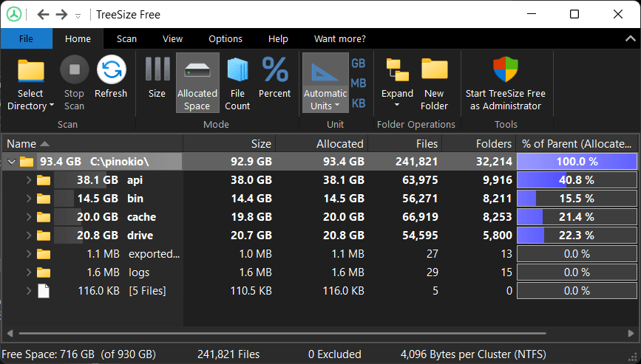Toggle Allocated Space mode
641x364 pixels.
click(x=197, y=70)
